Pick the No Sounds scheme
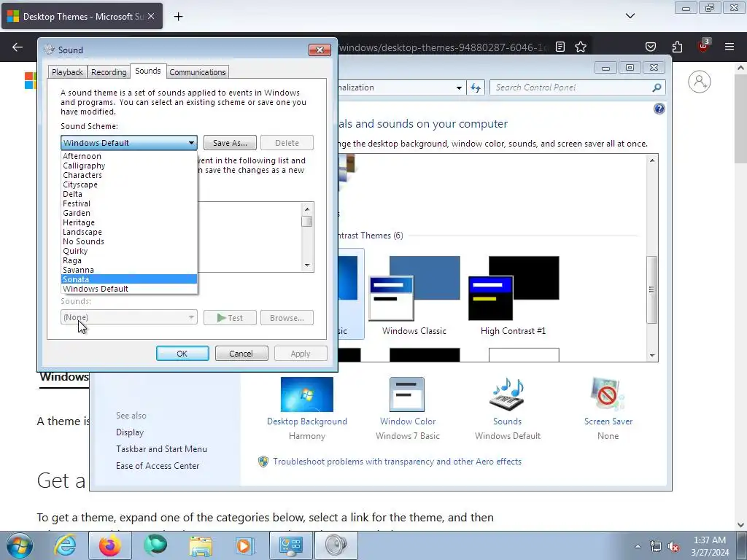747x560 pixels. click(x=129, y=241)
